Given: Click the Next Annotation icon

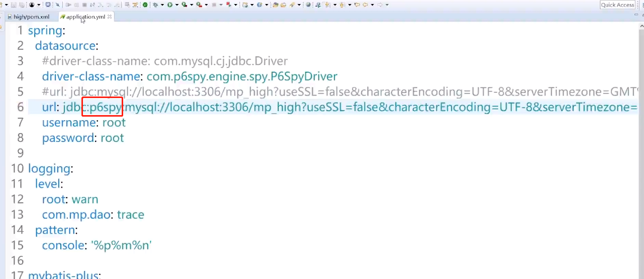Looking at the screenshot, I should pos(328,5).
